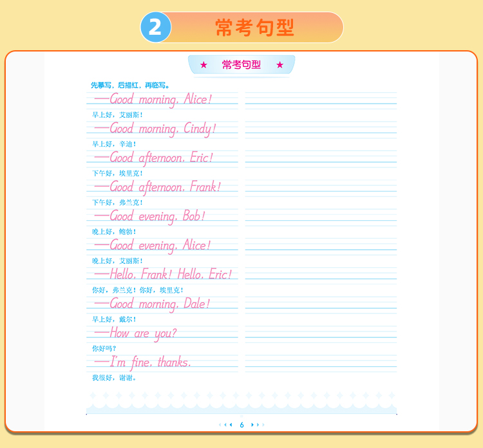Click instruction text 先摹写，后描红，再临写

click(130, 85)
